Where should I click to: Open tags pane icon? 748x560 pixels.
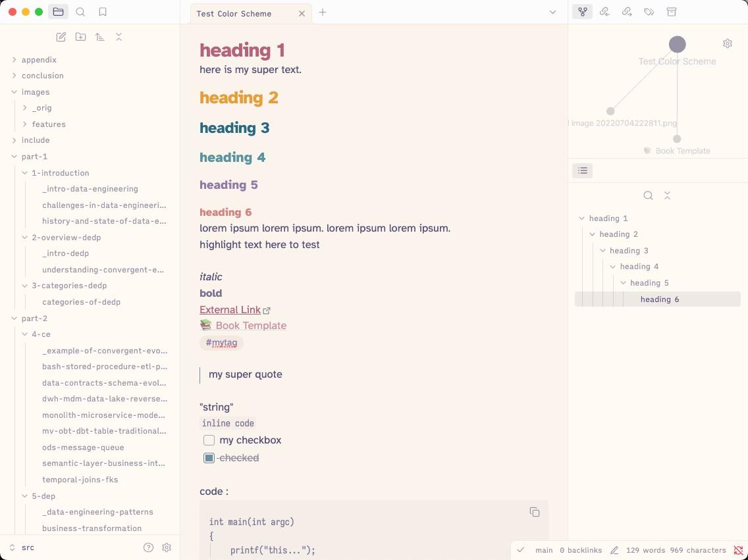[x=649, y=12]
